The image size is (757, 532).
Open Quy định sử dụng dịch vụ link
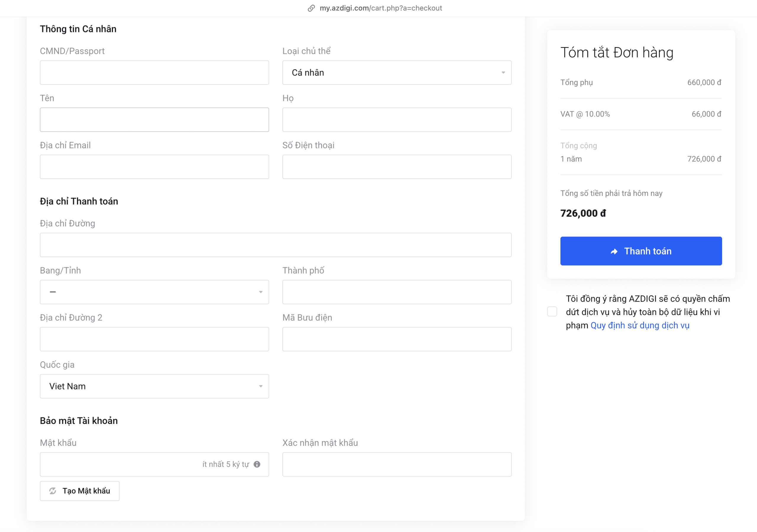coord(640,325)
